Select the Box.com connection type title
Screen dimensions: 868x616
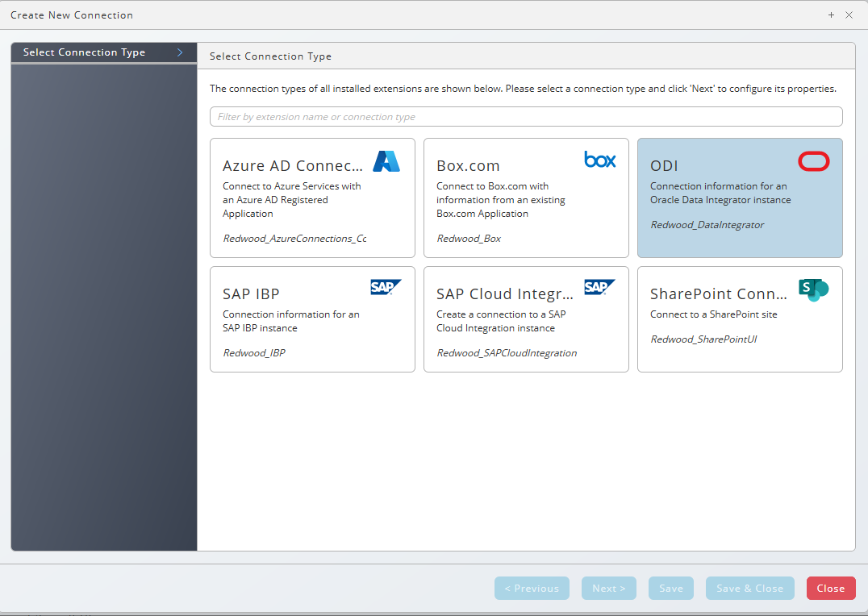(x=468, y=165)
